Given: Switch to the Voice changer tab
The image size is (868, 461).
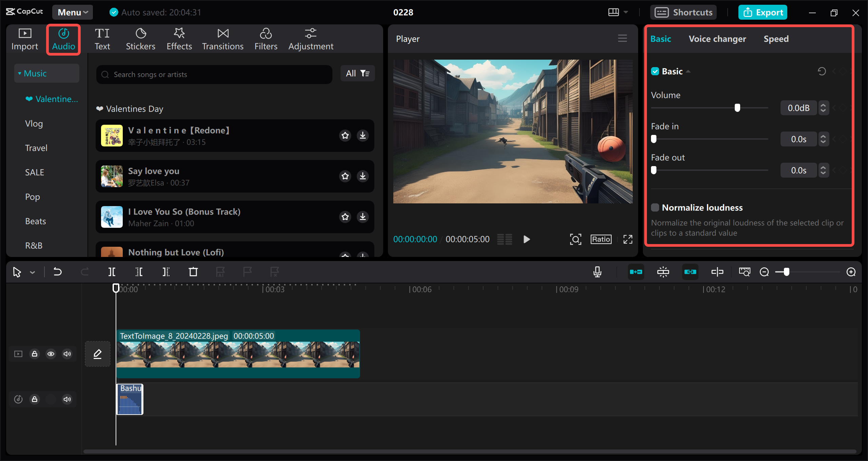Looking at the screenshot, I should point(717,39).
